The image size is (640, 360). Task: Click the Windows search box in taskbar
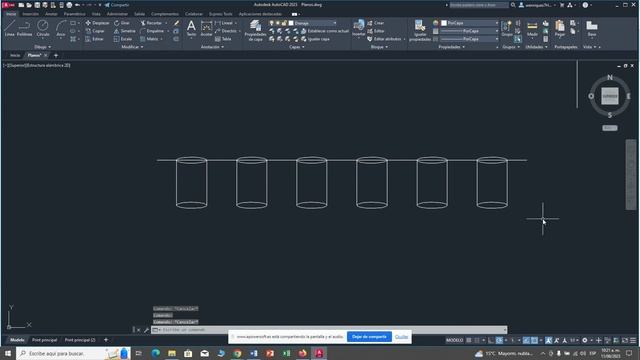tap(73, 353)
